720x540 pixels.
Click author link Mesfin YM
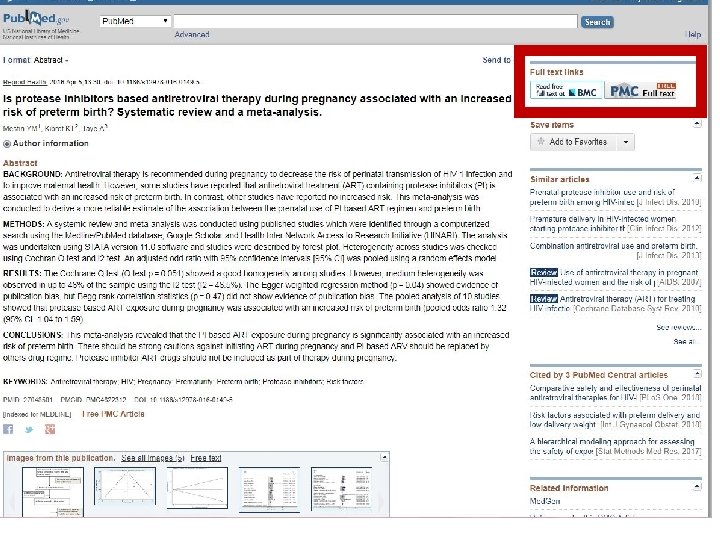(22, 129)
